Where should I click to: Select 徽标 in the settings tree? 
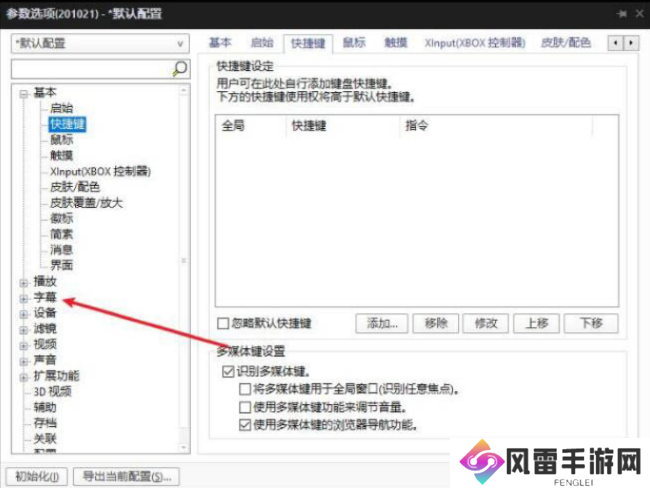tap(62, 218)
